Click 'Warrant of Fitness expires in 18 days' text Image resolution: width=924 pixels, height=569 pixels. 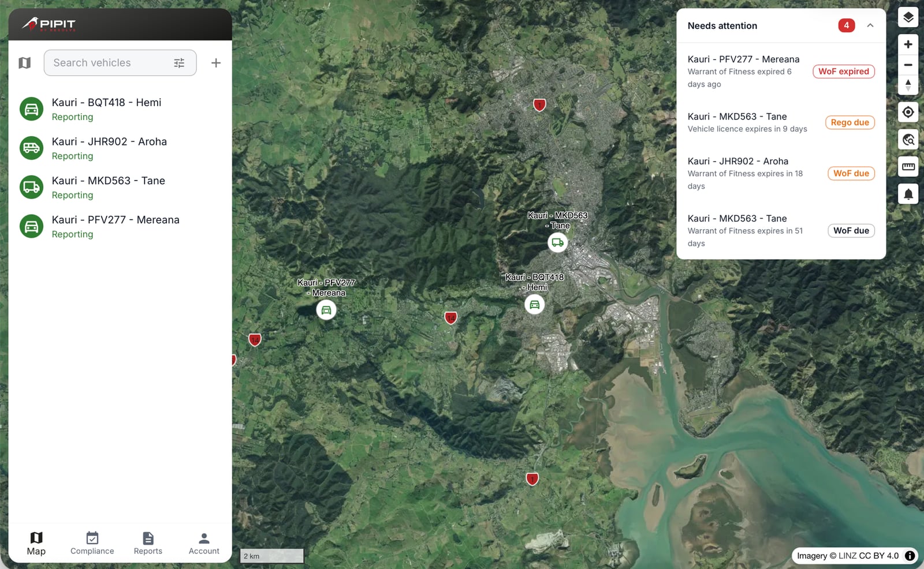pyautogui.click(x=745, y=179)
